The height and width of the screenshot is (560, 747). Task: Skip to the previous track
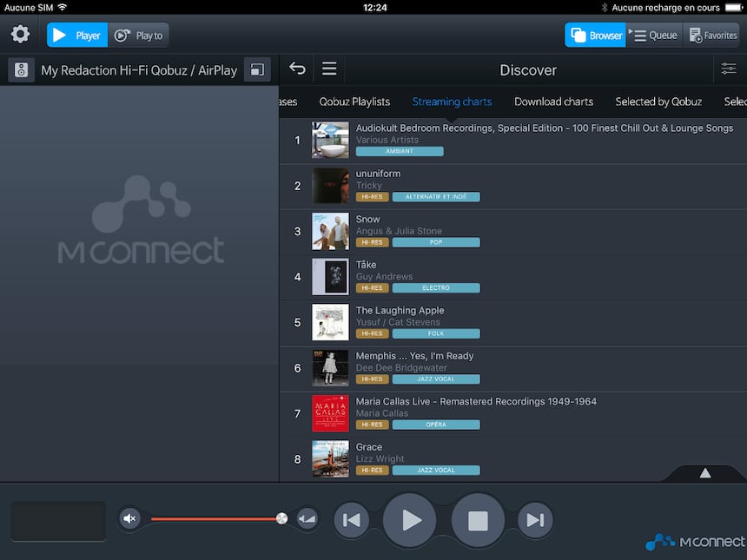coord(351,520)
